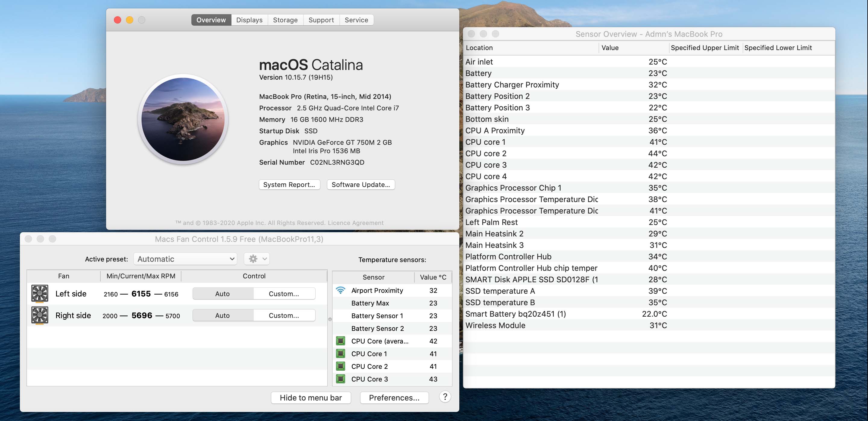Click the CPU Core 1 chip icon
The width and height of the screenshot is (868, 421).
[340, 353]
